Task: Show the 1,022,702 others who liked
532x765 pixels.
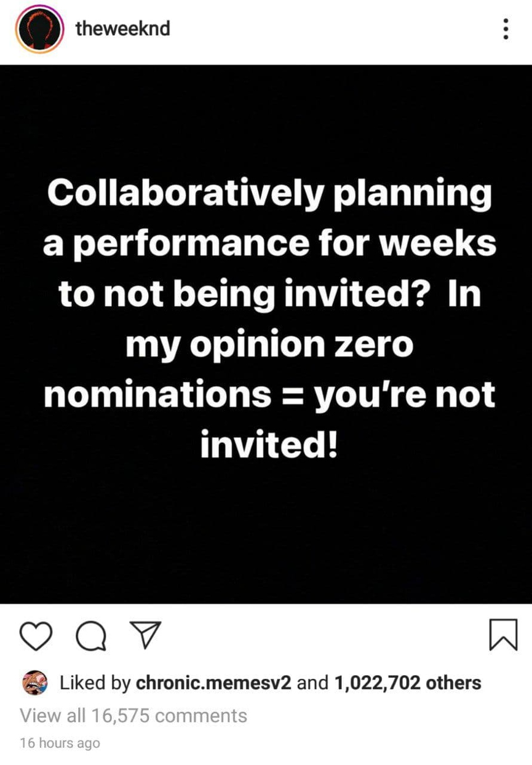Action: pyautogui.click(x=407, y=683)
